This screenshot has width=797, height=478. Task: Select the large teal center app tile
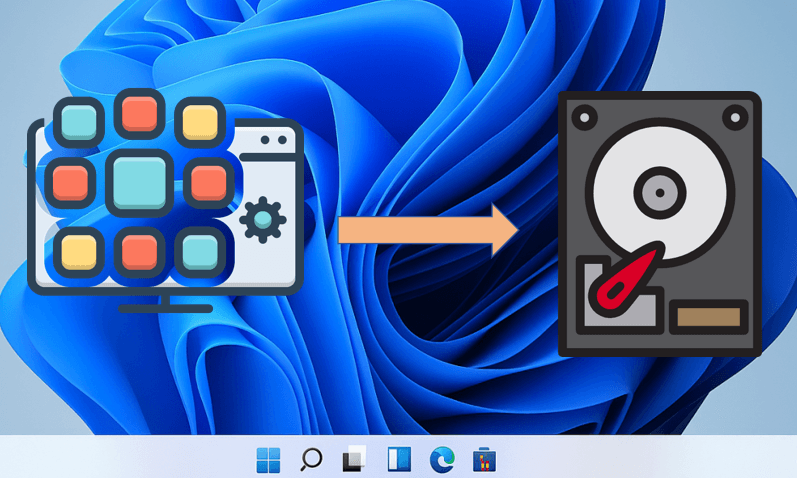click(138, 183)
